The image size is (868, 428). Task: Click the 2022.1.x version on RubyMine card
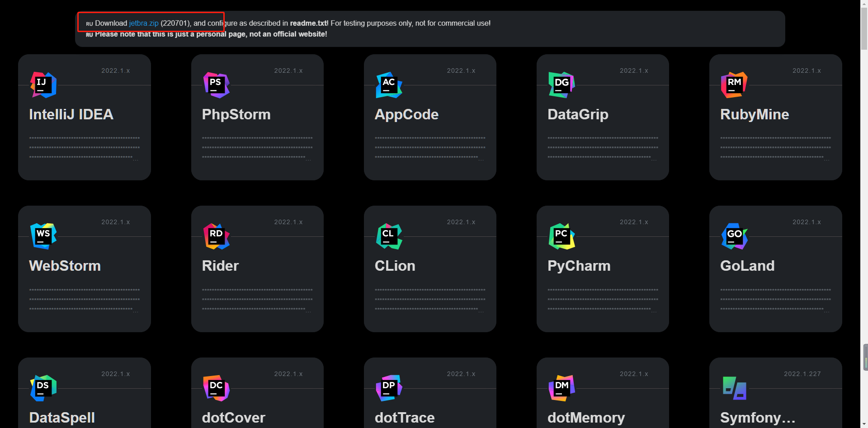807,71
